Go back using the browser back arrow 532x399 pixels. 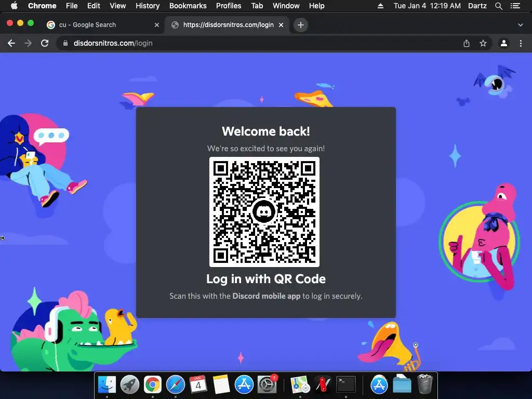(x=11, y=43)
